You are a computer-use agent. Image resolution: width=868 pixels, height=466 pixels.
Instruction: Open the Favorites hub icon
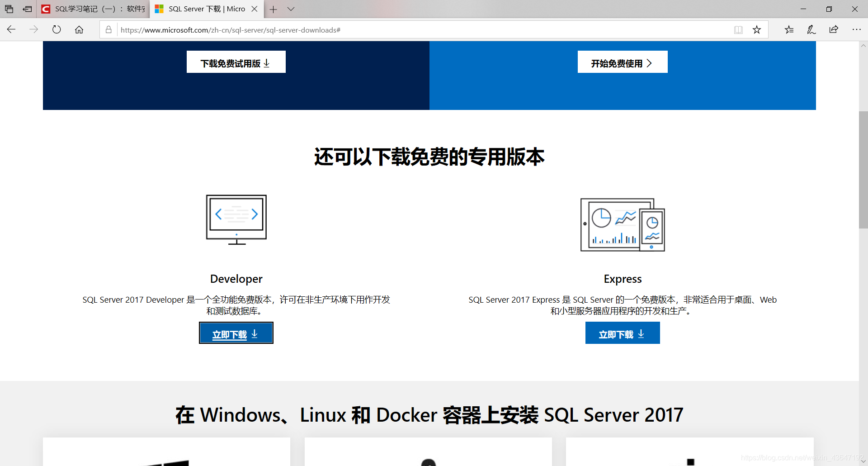(789, 30)
